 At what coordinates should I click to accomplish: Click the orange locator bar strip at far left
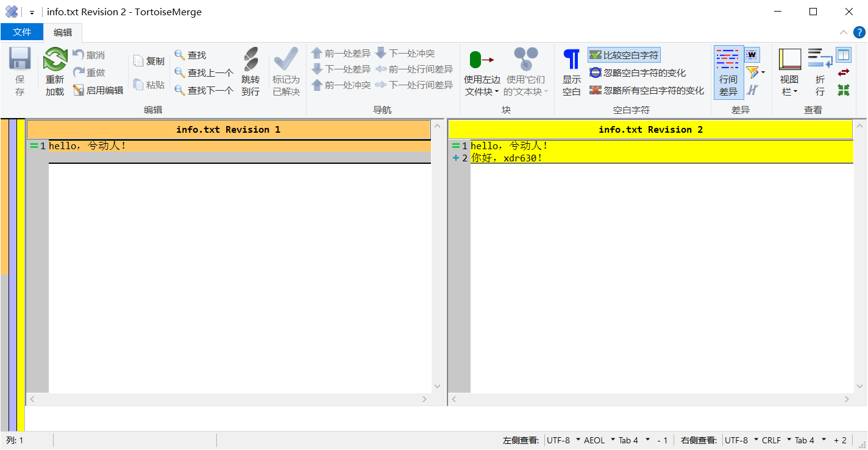[x=4, y=197]
